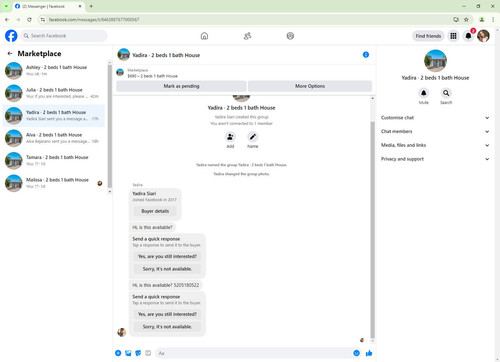Click back arrow next to Marketplace
The height and width of the screenshot is (362, 500).
pyautogui.click(x=10, y=53)
